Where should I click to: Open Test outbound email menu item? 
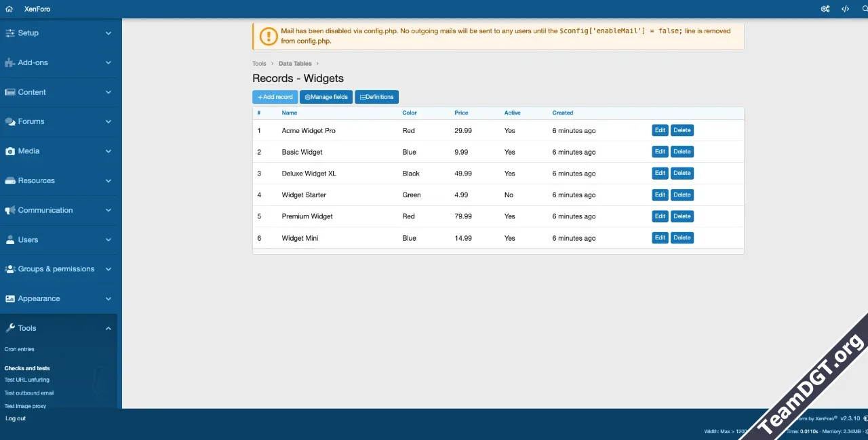(x=29, y=393)
